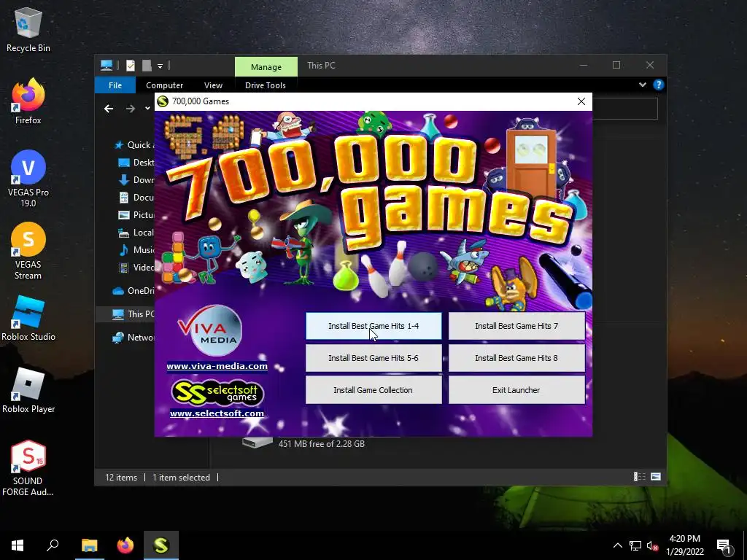
Task: Click New Folder icon in quick access toolbar
Action: (147, 65)
